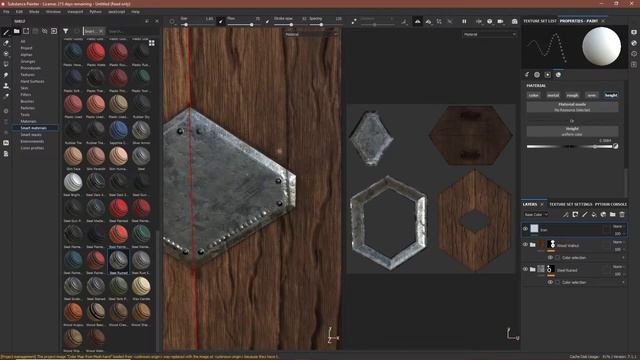
Task: Click the Material mode button
Action: tap(572, 107)
